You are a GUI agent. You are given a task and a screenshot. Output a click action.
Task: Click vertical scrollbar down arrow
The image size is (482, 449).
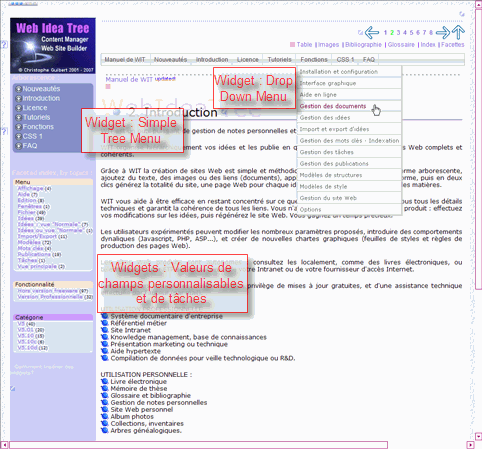click(478, 436)
